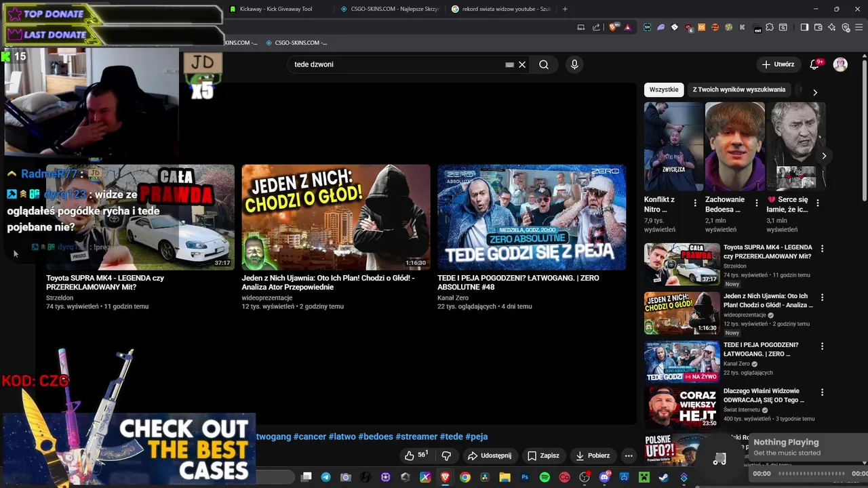
Task: Open YouTube notifications bell
Action: coord(814,64)
